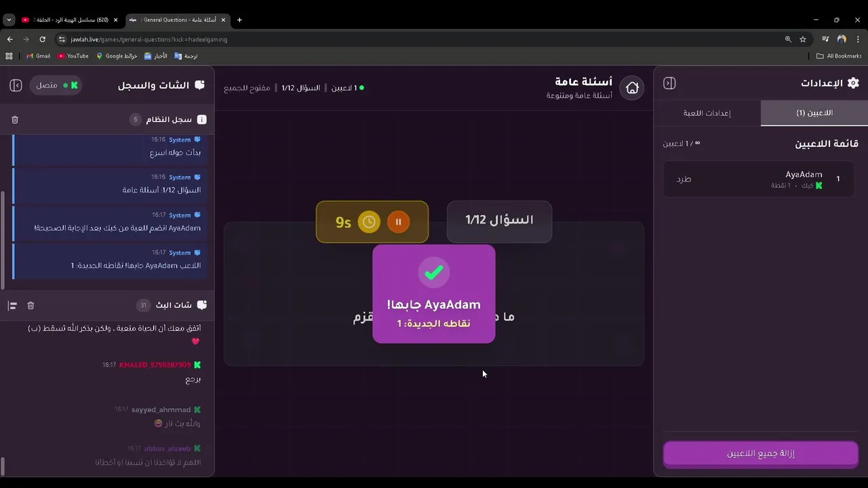
Task: Go back in browser history
Action: (x=9, y=39)
